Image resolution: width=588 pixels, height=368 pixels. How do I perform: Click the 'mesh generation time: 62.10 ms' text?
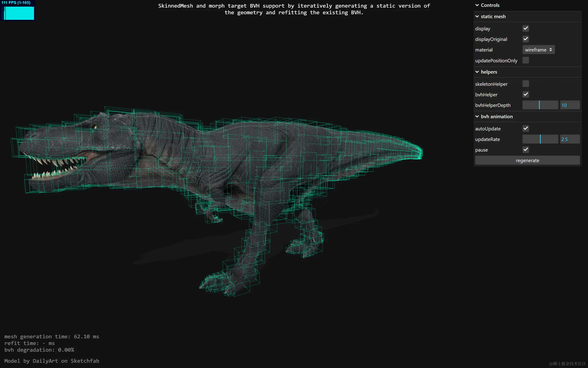tap(52, 336)
